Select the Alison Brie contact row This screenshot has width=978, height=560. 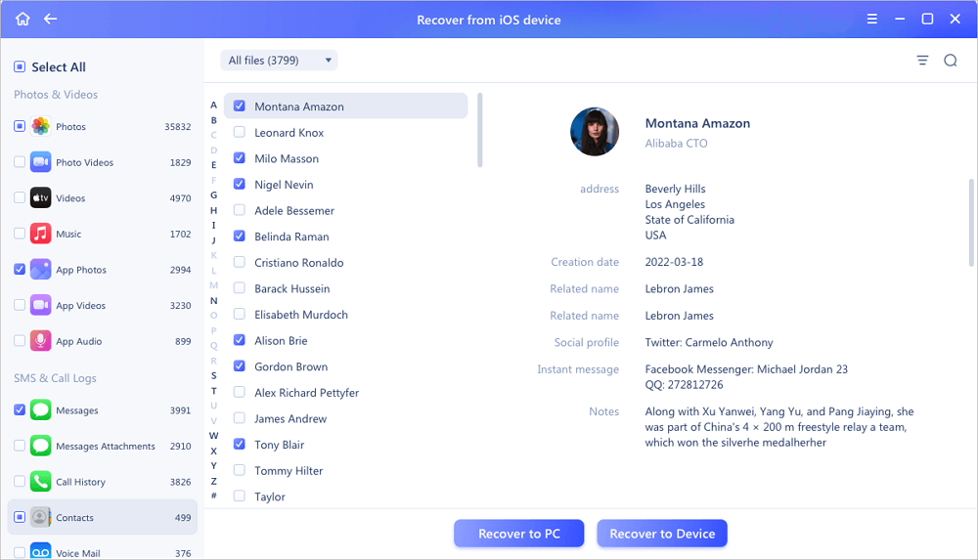[345, 340]
